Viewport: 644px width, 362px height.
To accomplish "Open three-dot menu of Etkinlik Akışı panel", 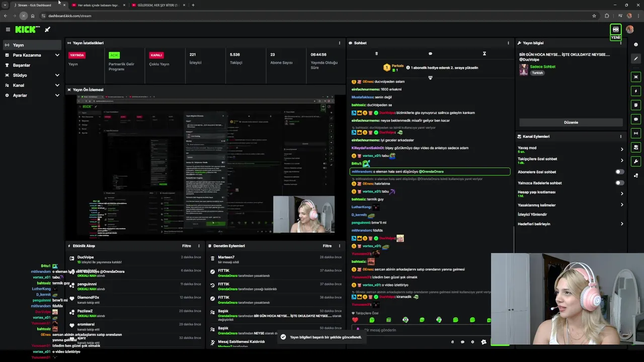I will pyautogui.click(x=199, y=246).
